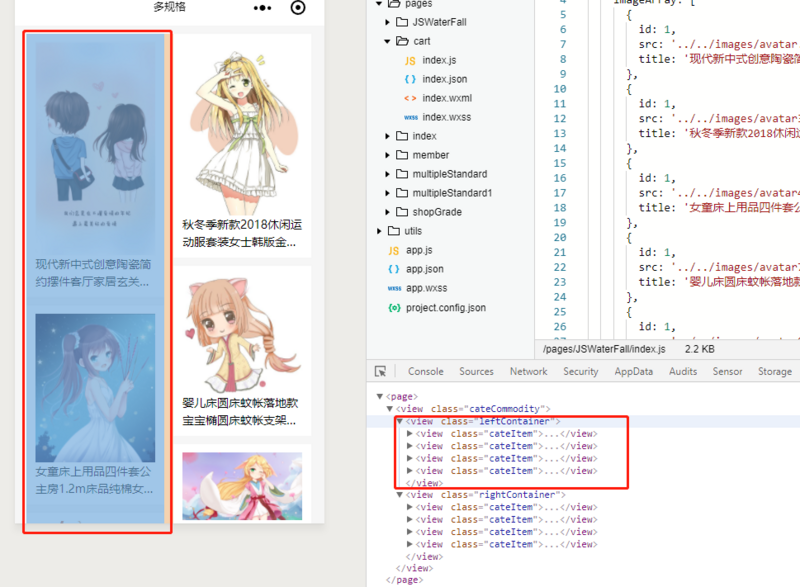
Task: Click the '2.2 KB' file size text
Action: 699,349
